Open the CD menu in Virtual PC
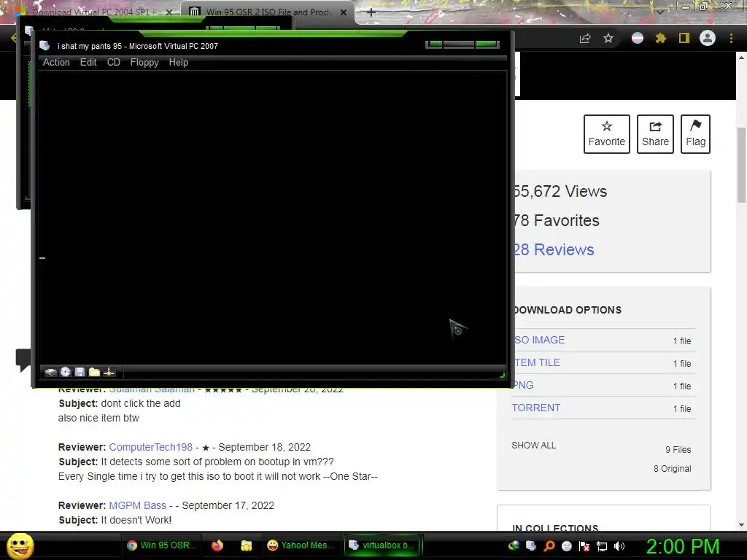Screen dimensions: 747x560 113,63
